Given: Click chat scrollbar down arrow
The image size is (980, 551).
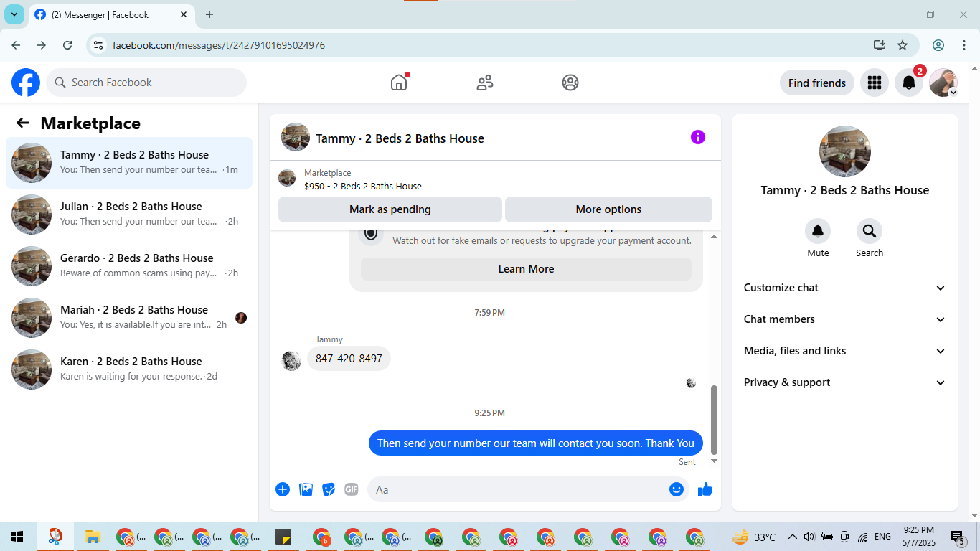Looking at the screenshot, I should [x=714, y=461].
